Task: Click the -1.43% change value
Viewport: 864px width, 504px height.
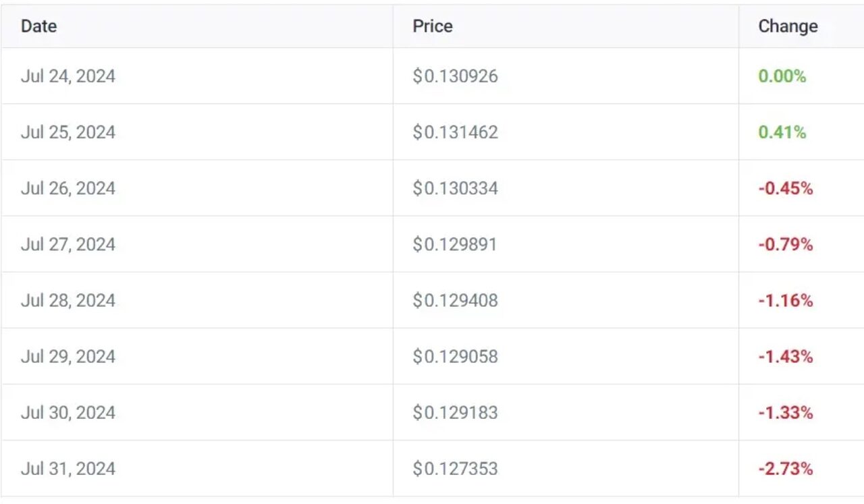Action: 786,356
